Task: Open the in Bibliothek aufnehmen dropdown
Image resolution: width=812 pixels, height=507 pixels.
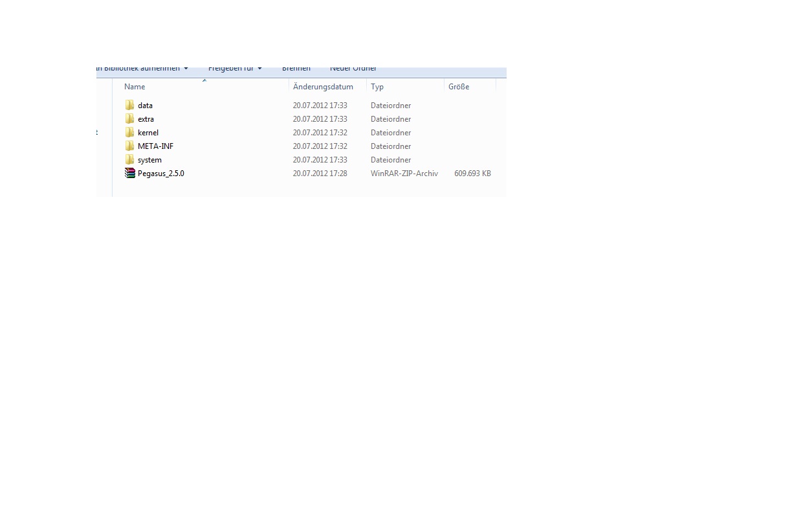Action: (143, 69)
